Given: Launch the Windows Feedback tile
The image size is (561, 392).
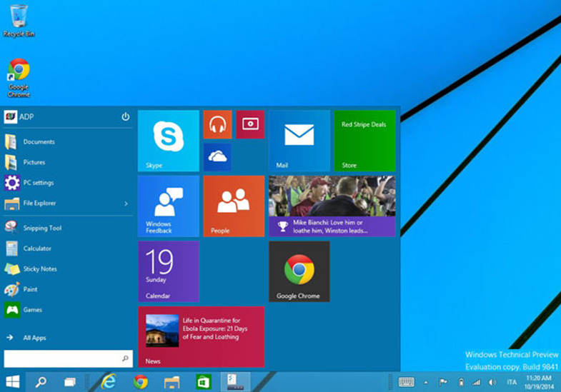Looking at the screenshot, I should pyautogui.click(x=169, y=206).
